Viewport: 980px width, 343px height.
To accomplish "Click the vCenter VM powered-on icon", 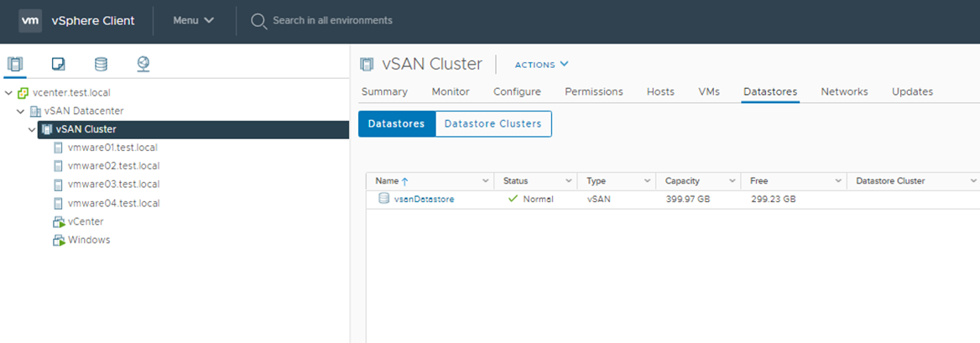I will coord(59,221).
